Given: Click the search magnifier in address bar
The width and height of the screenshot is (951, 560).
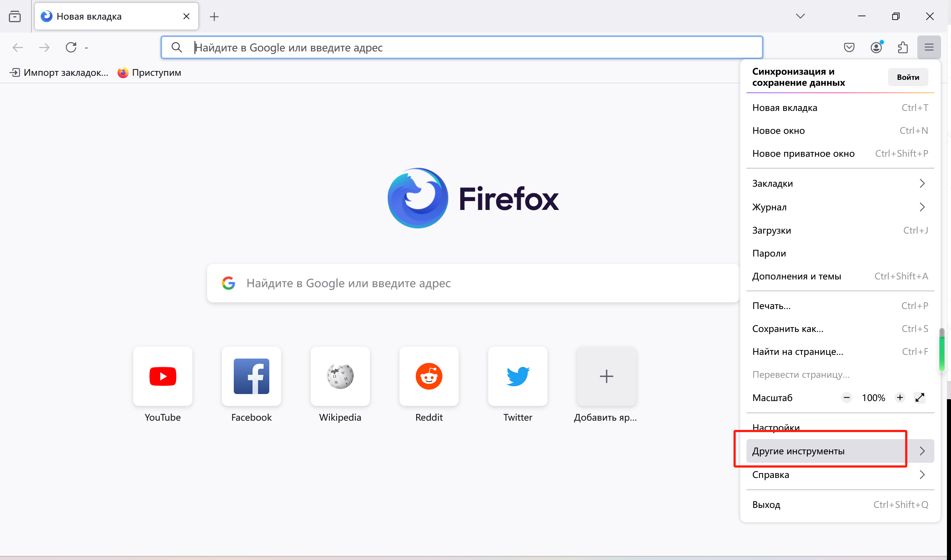Looking at the screenshot, I should [x=177, y=48].
